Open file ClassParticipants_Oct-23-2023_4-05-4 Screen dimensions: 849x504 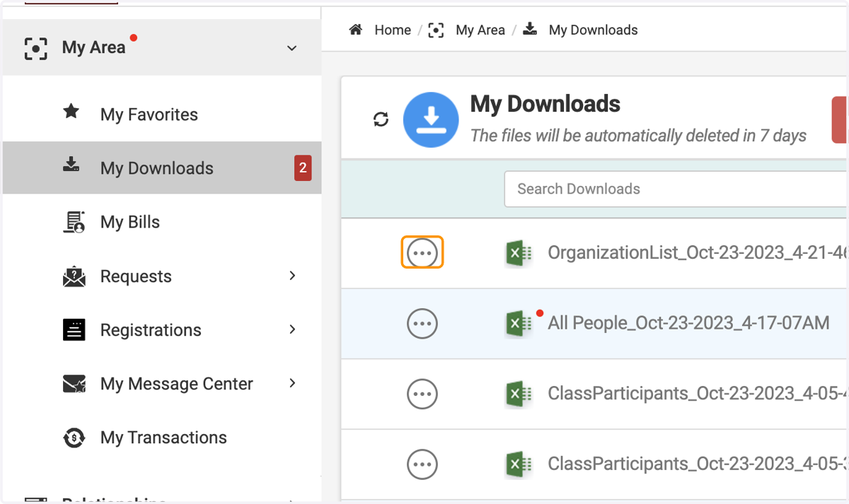click(x=698, y=394)
